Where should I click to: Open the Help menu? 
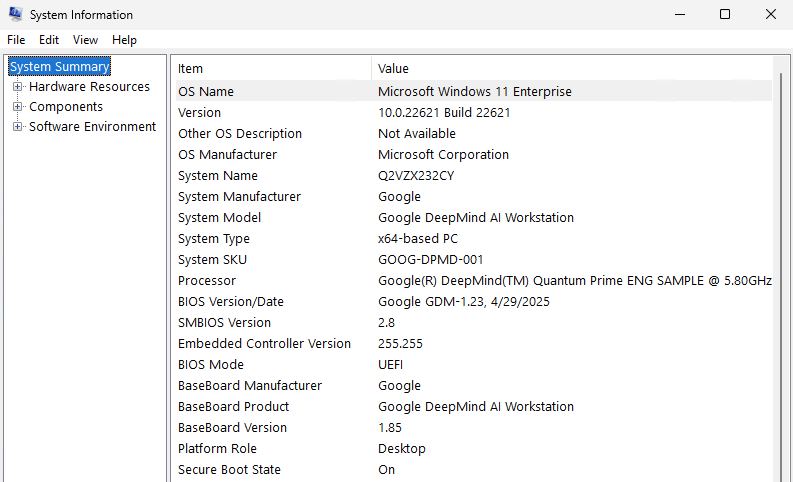click(x=124, y=39)
